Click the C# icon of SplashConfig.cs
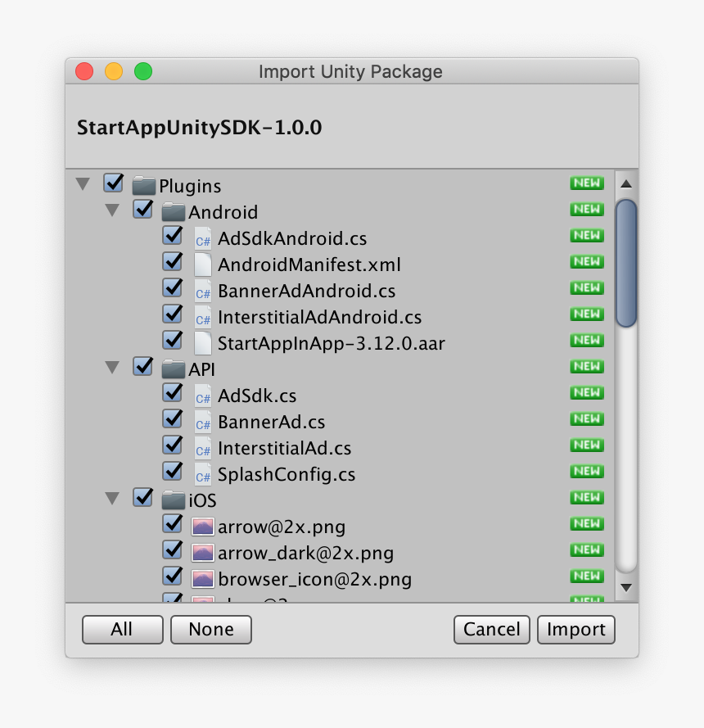 [203, 474]
